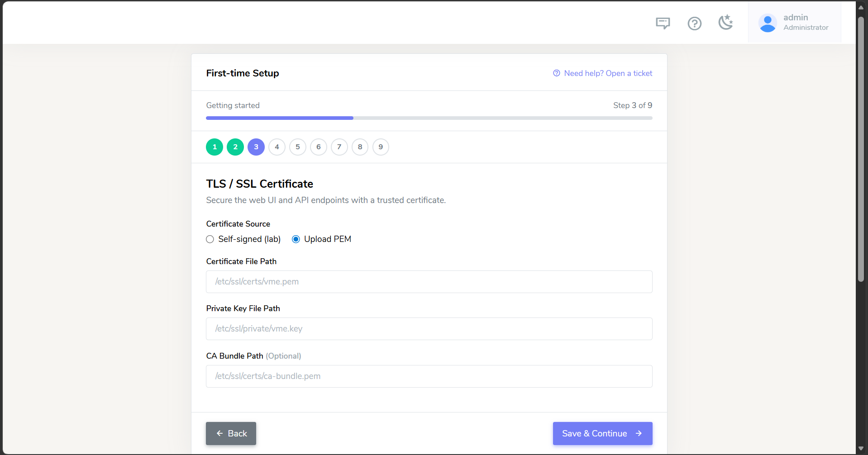Select current setup step 3
Screen dimensions: 868x455
[x=256, y=147]
